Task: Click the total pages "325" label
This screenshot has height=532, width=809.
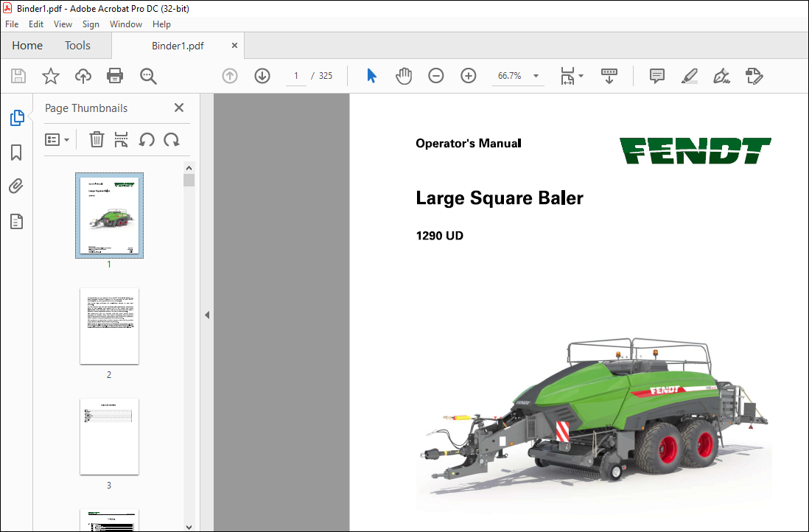Action: pos(326,76)
